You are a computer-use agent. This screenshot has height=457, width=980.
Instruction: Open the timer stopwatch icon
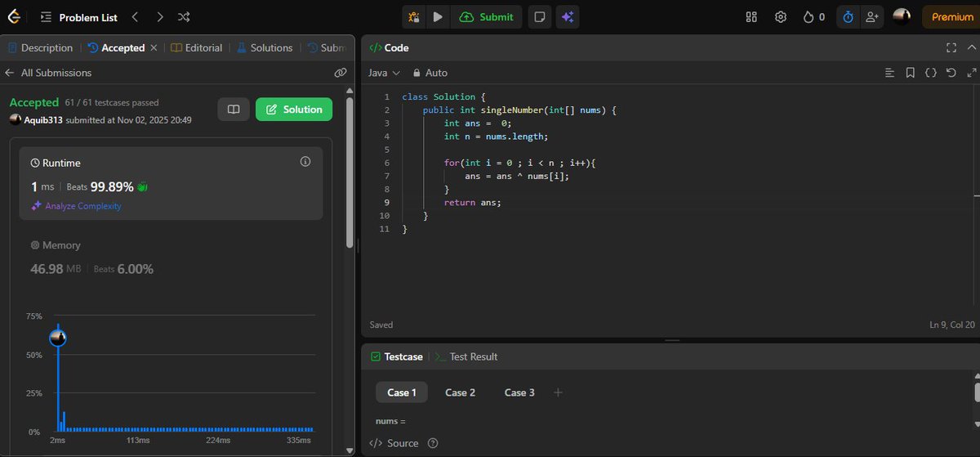click(848, 16)
